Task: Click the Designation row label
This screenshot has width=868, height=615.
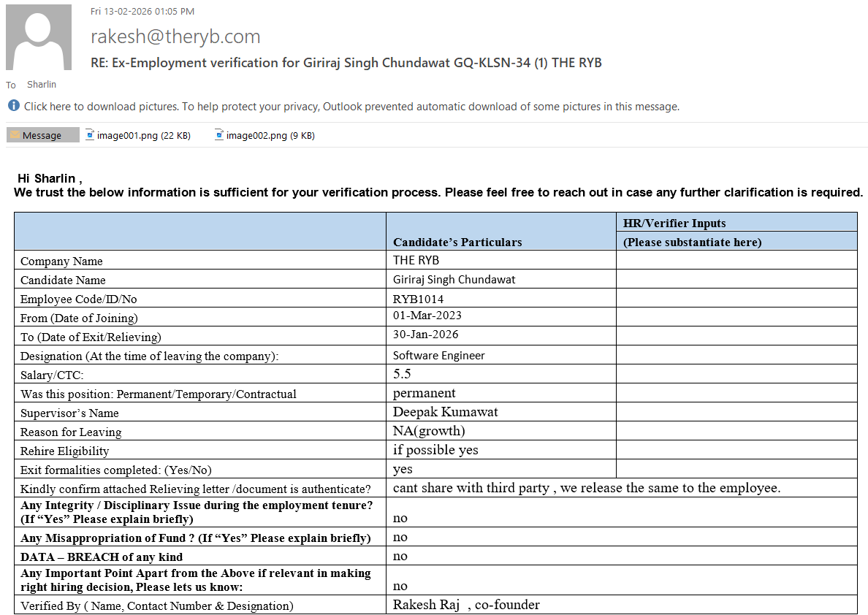Action: coord(150,356)
